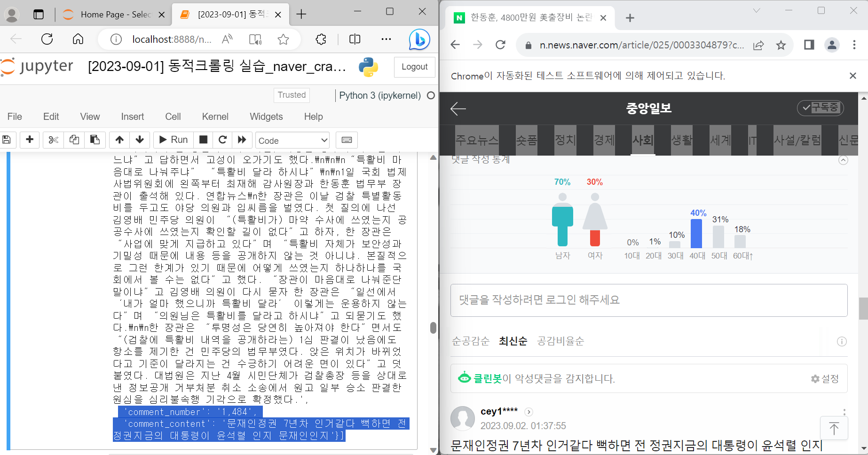The width and height of the screenshot is (868, 455).
Task: Move selected cell down
Action: pyautogui.click(x=140, y=140)
